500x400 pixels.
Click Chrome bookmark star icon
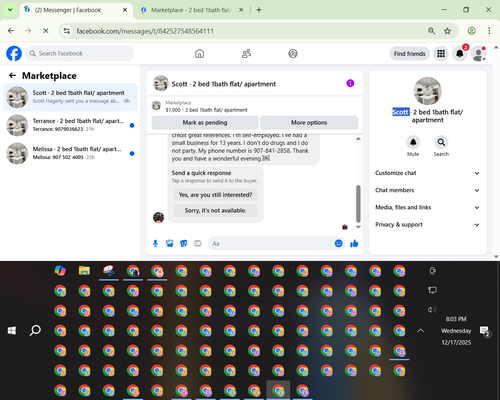click(x=447, y=31)
